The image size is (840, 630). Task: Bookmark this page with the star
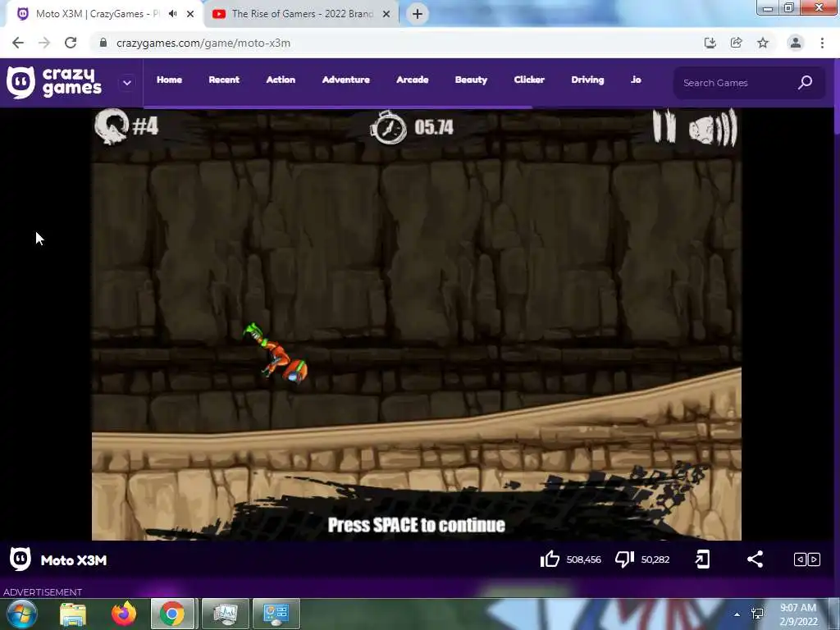point(763,43)
